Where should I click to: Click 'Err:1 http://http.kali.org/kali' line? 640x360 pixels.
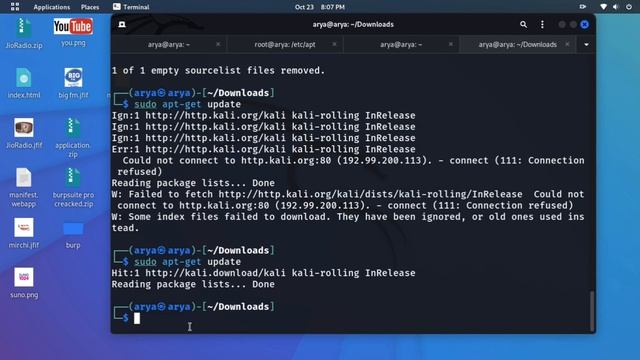click(263, 149)
